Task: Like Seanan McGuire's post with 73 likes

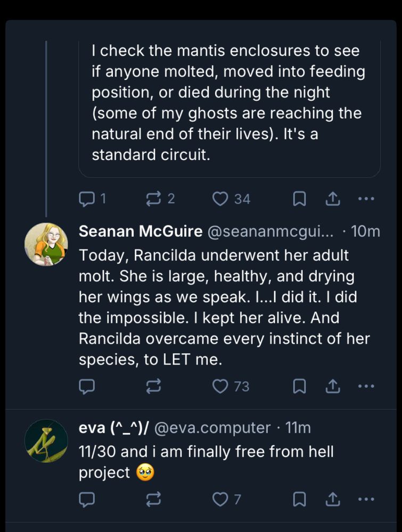Action: (220, 386)
